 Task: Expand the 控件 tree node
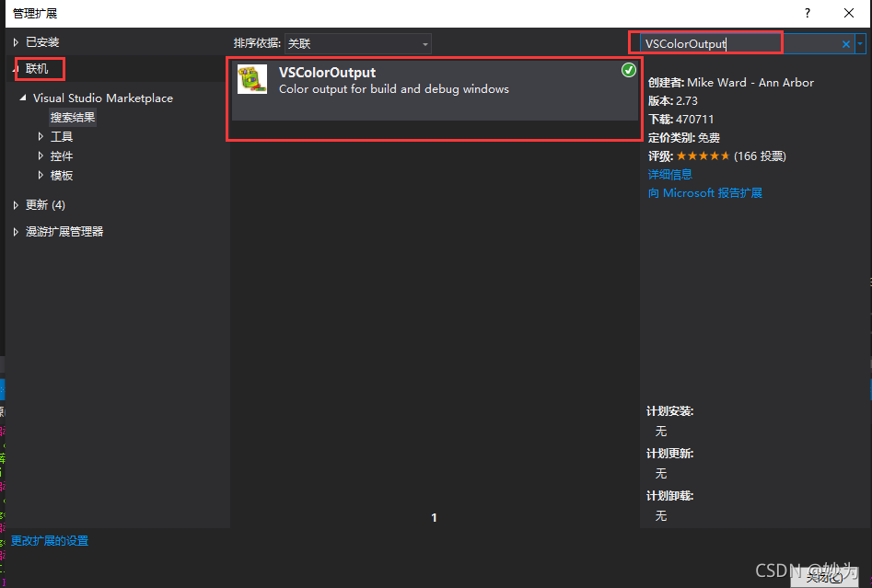pyautogui.click(x=41, y=156)
